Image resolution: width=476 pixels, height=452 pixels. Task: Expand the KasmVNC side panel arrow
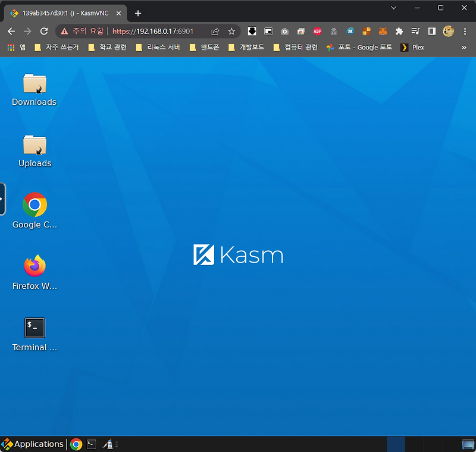pyautogui.click(x=3, y=199)
